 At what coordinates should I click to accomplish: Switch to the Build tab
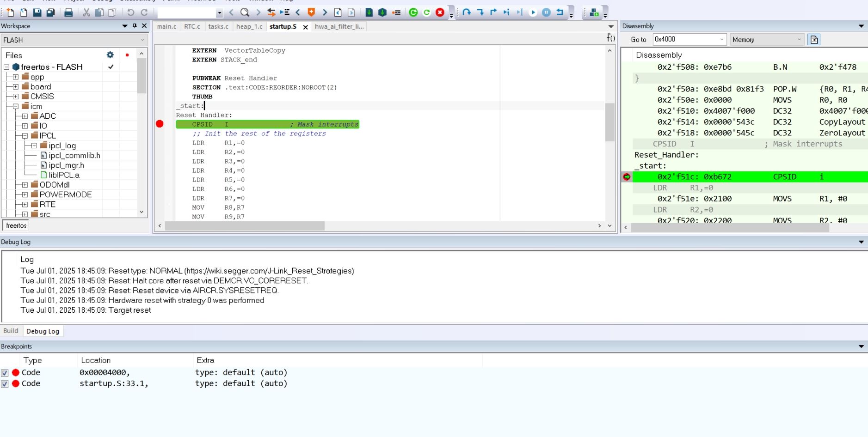pyautogui.click(x=11, y=331)
